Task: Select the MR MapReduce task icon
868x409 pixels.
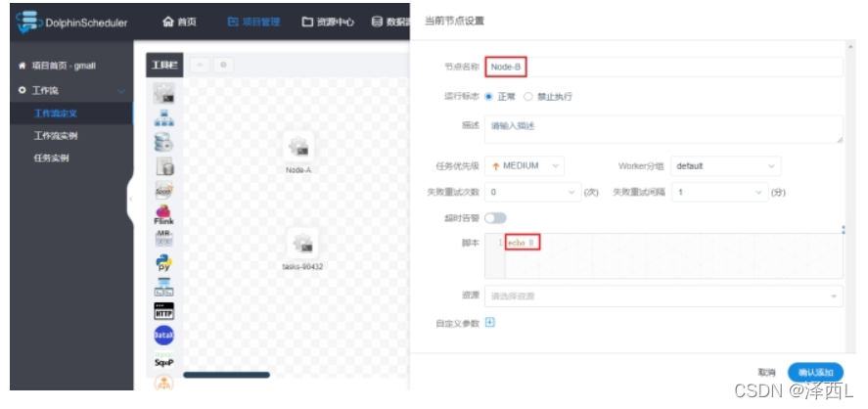Action: [x=163, y=238]
